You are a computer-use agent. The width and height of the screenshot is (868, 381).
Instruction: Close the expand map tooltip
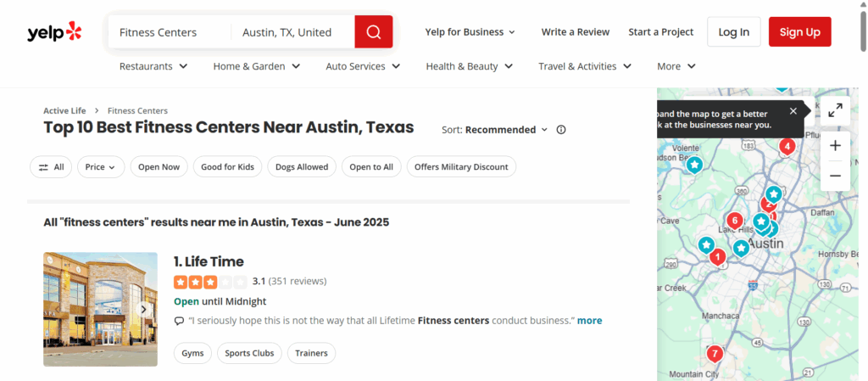click(x=793, y=111)
